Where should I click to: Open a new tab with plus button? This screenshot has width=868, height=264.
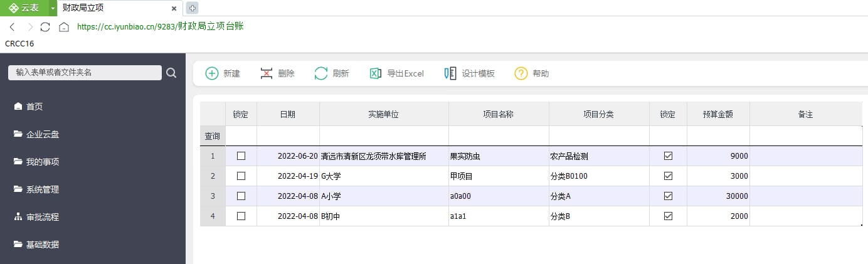pyautogui.click(x=192, y=8)
